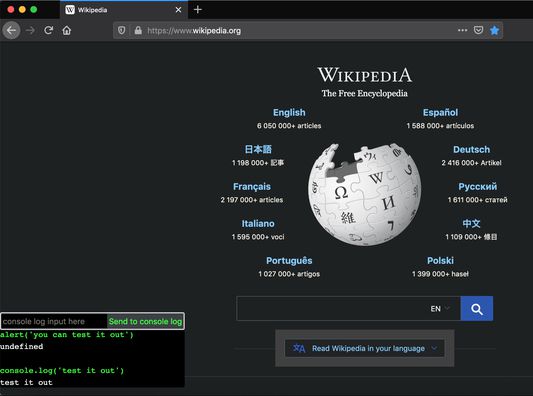Click console.log('test it out') line
This screenshot has width=533, height=396.
pyautogui.click(x=62, y=371)
